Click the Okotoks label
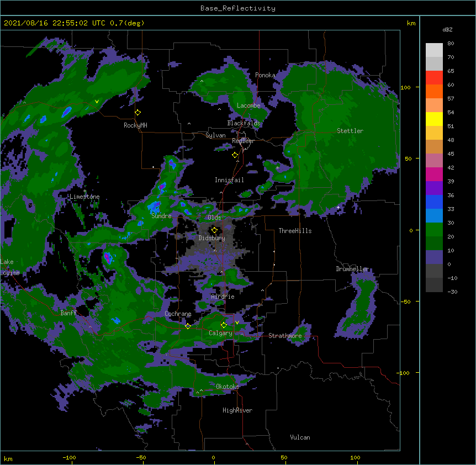476x465 pixels. (228, 387)
